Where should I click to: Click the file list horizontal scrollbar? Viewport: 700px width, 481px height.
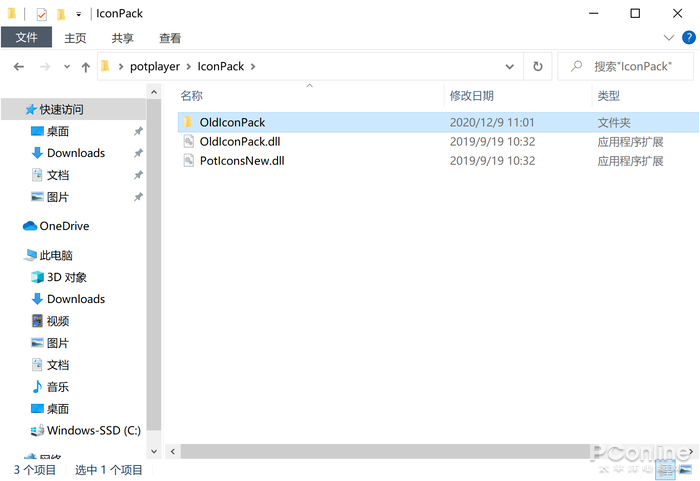386,452
